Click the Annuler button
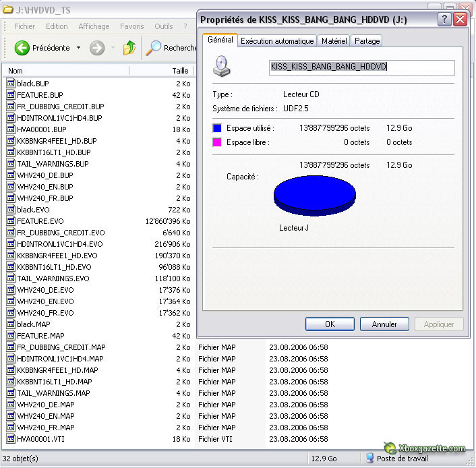Screen dimensions: 476x468 [x=384, y=324]
